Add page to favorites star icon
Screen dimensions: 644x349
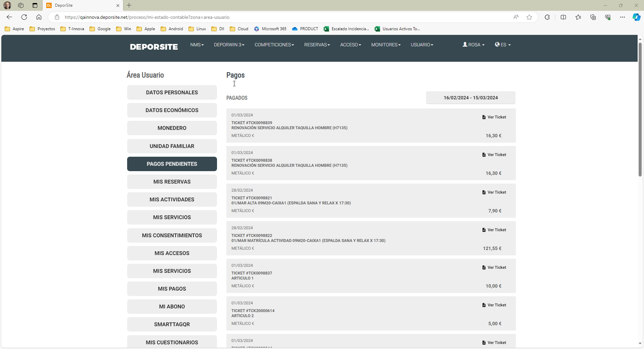(x=529, y=17)
